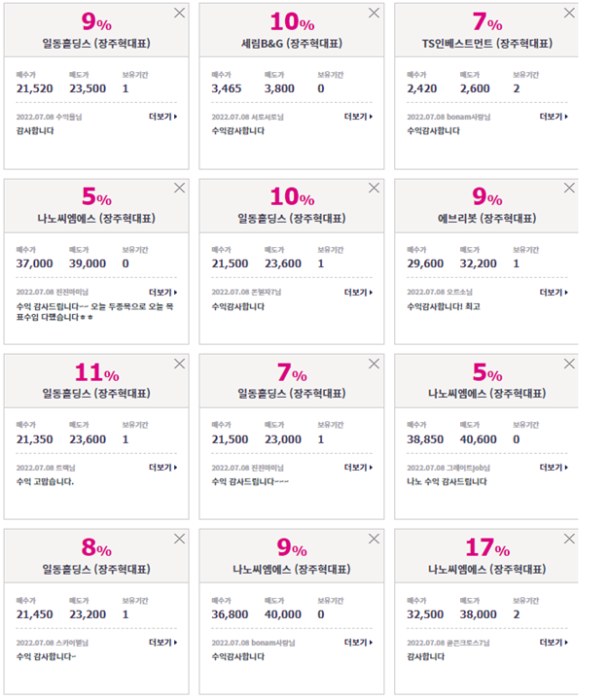Expand 더보기 on the TS인베스트먼트 card
This screenshot has width=609, height=700.
[554, 117]
